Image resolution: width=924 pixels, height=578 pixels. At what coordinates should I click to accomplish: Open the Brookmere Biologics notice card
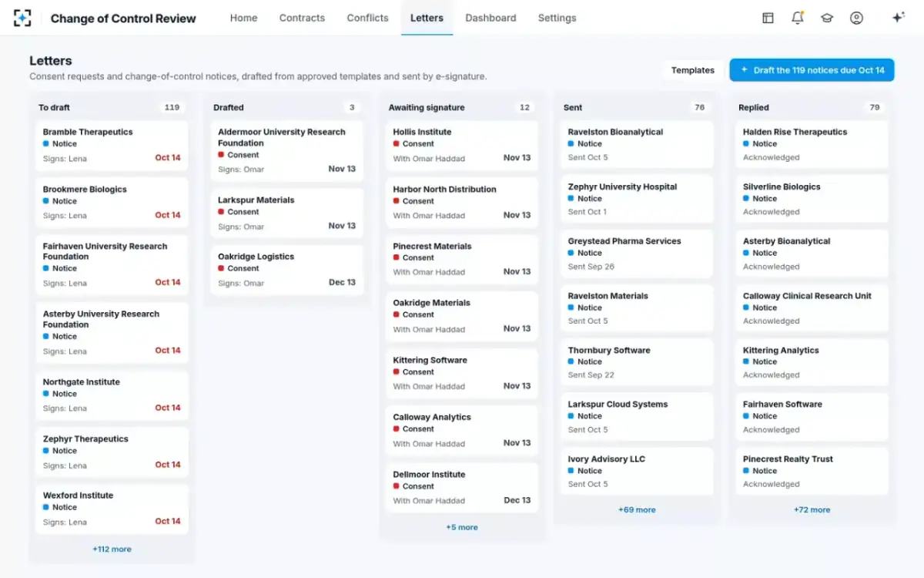click(x=112, y=203)
